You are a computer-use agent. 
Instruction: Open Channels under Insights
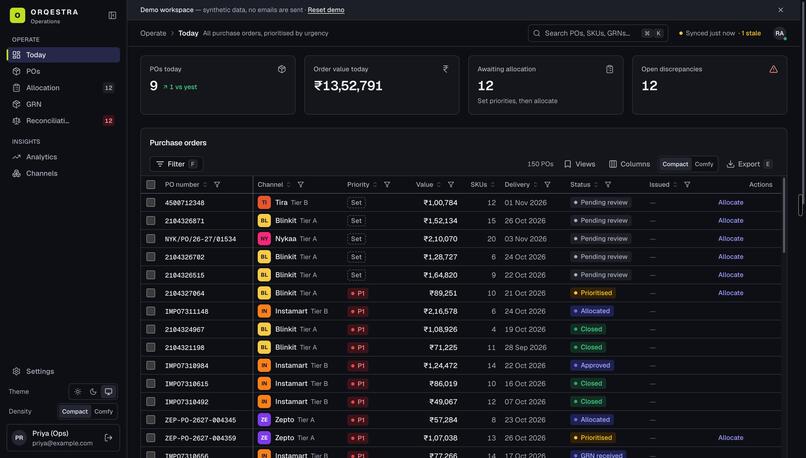pyautogui.click(x=64, y=173)
